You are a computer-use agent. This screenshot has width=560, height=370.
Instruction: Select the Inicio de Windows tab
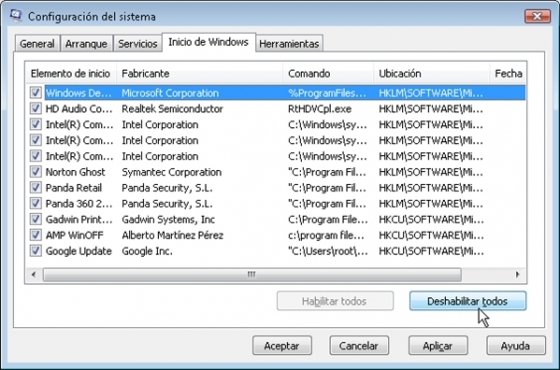208,42
